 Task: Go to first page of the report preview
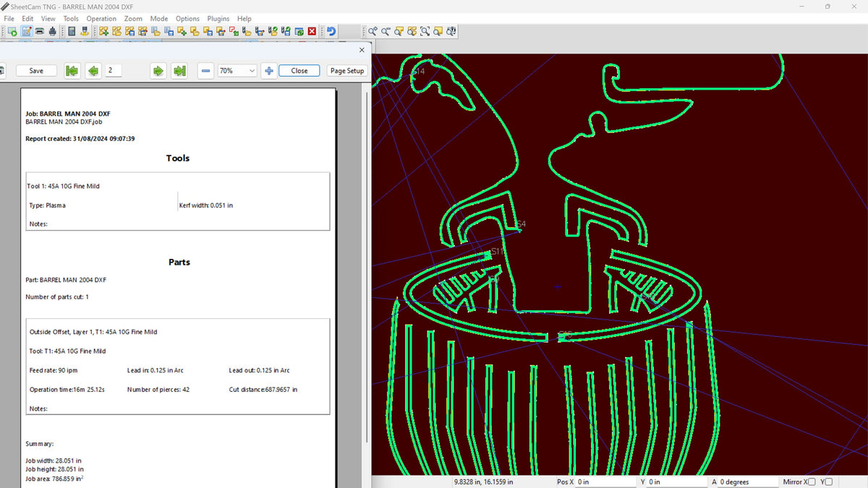(72, 70)
